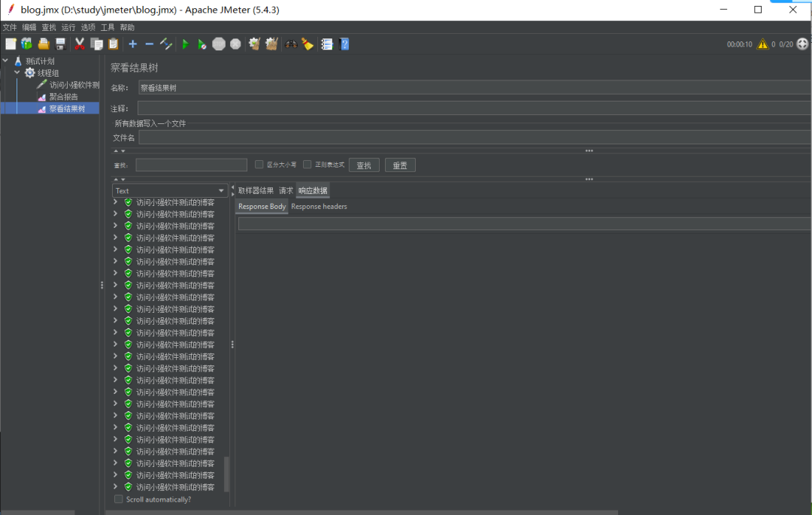This screenshot has height=515, width=812.
Task: Stop the test with the STOP icon
Action: point(219,44)
